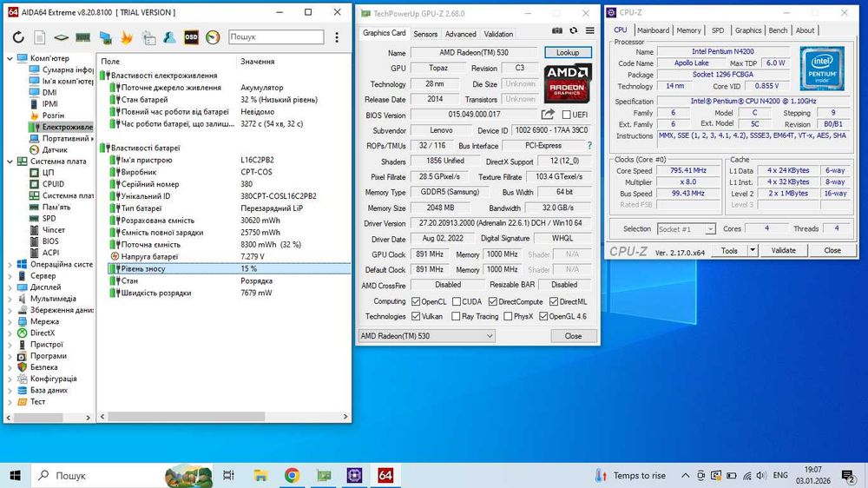
Task: Open AIDA64 preferences gear window icon
Action: pos(148,37)
